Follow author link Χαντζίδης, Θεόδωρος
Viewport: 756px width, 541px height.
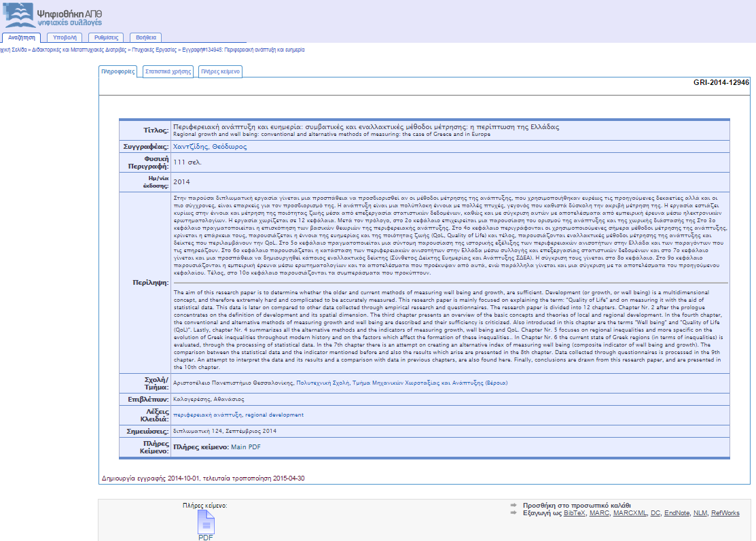pyautogui.click(x=210, y=147)
